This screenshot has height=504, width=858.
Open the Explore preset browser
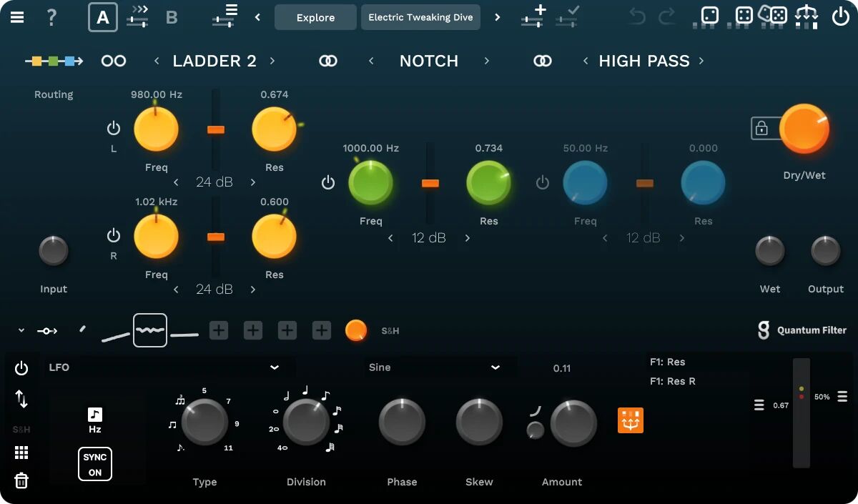coord(315,16)
